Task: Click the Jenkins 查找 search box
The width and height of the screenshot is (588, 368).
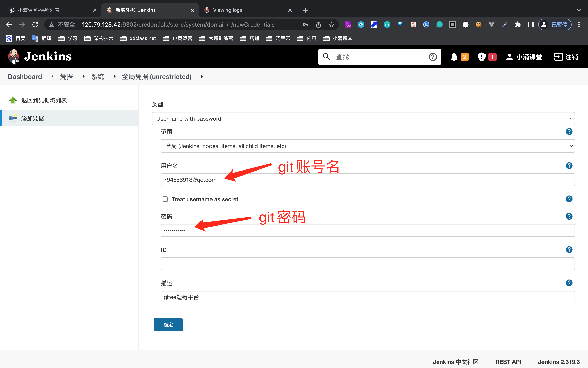Action: pos(380,57)
